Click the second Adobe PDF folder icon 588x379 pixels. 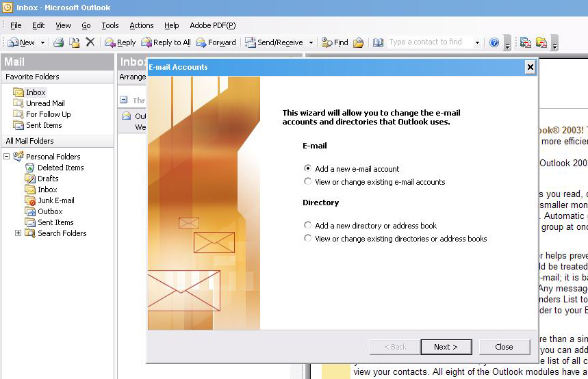pyautogui.click(x=541, y=42)
